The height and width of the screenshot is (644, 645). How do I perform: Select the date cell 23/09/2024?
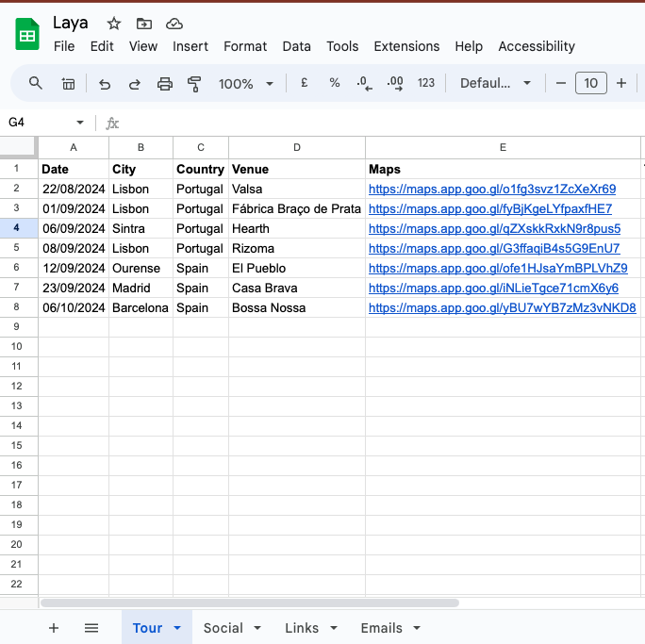point(74,288)
